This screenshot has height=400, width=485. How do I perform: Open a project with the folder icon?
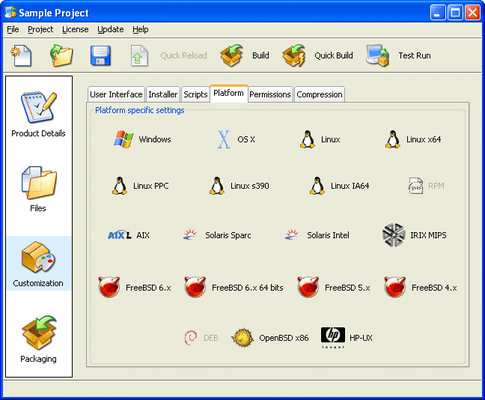click(x=61, y=56)
